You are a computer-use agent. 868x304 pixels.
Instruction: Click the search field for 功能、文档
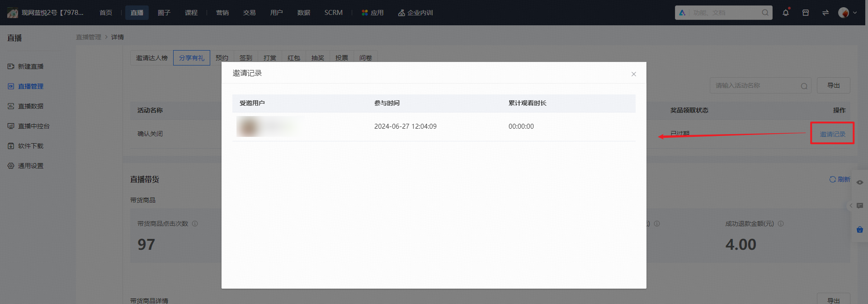[723, 13]
